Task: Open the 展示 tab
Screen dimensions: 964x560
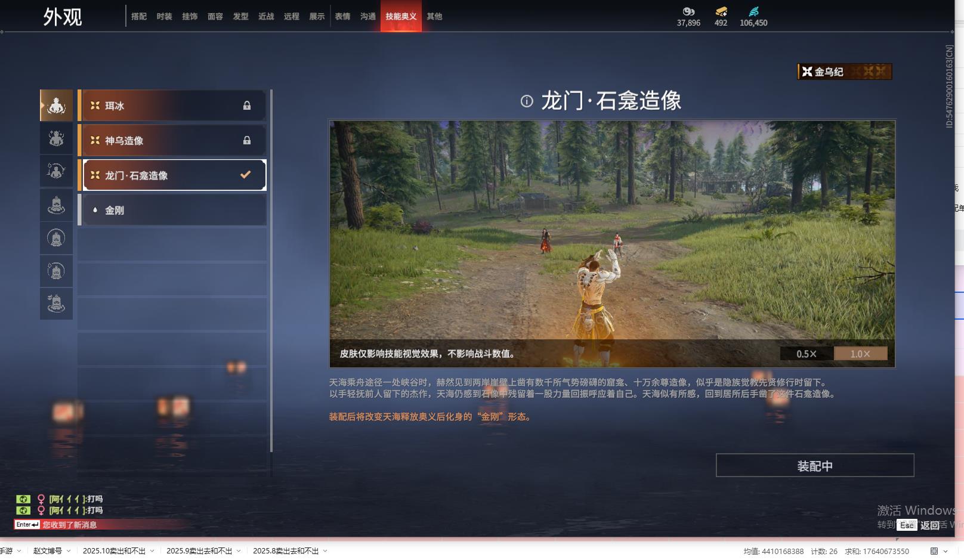Action: click(x=317, y=17)
